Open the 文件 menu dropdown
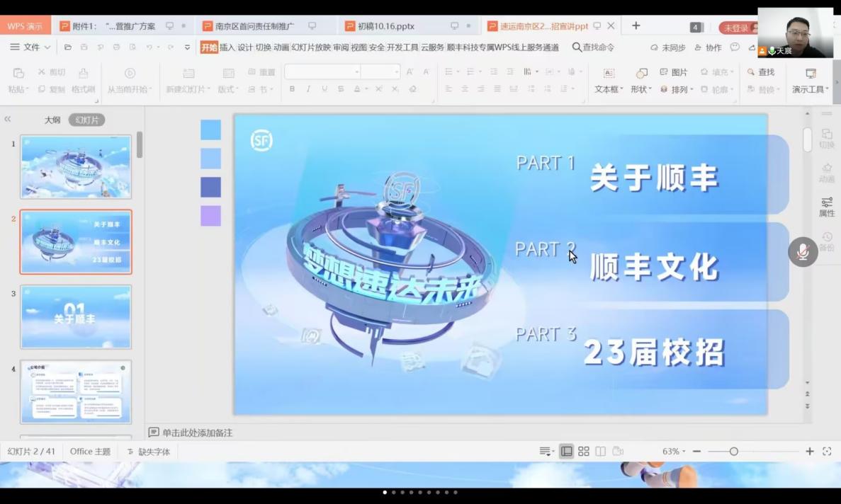The width and height of the screenshot is (841, 504). coord(30,47)
